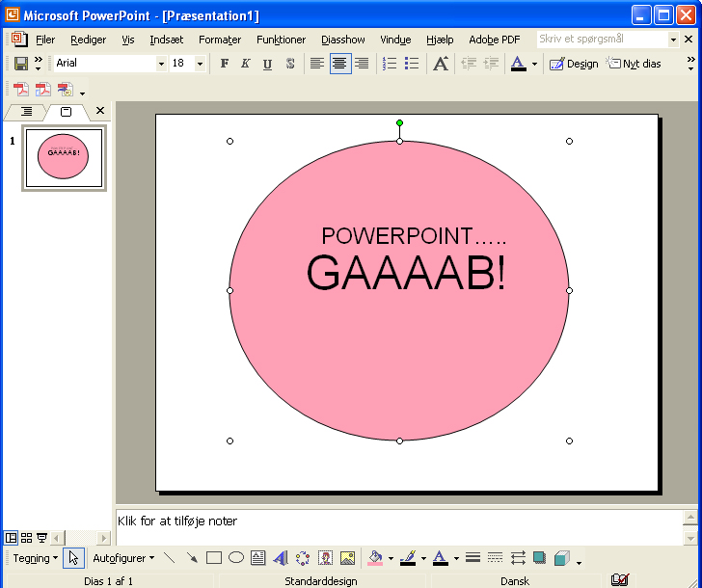Click the Design button

point(574,64)
